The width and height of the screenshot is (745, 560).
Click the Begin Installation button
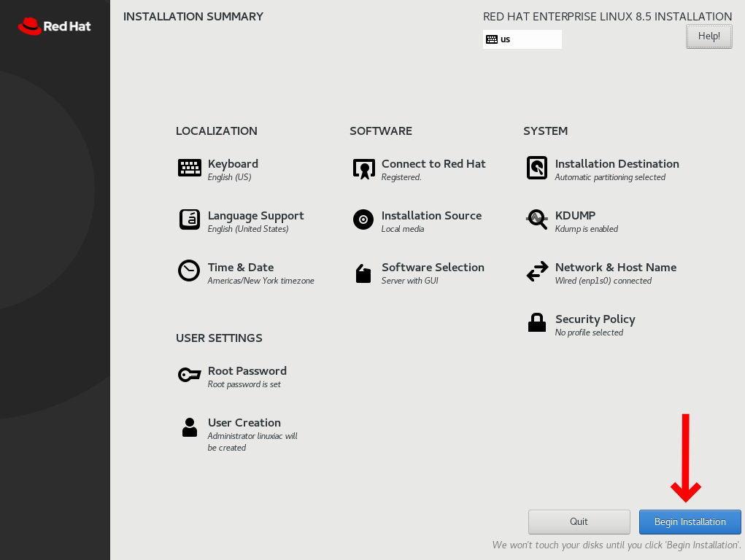[x=690, y=521]
